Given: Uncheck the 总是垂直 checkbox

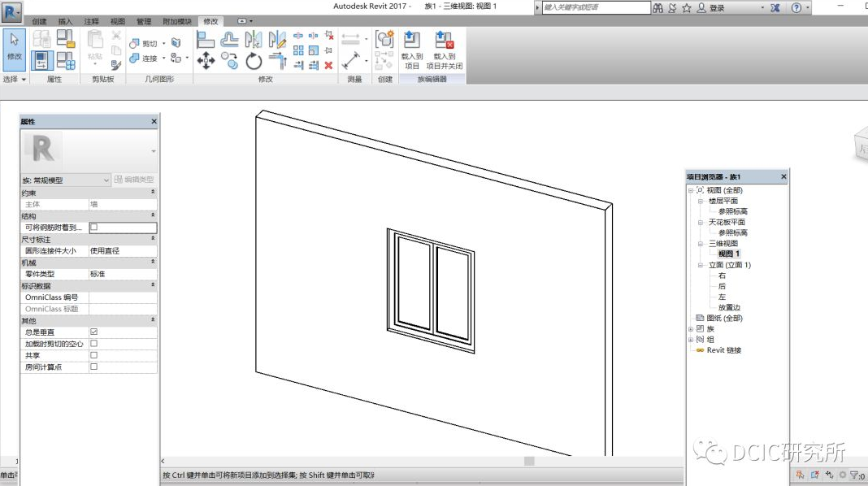Looking at the screenshot, I should click(x=93, y=332).
